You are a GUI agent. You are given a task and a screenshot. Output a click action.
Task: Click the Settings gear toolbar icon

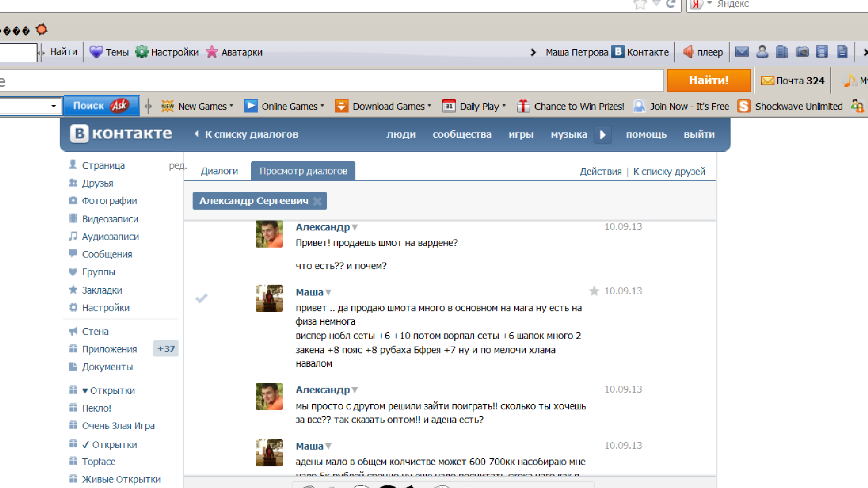pos(142,52)
